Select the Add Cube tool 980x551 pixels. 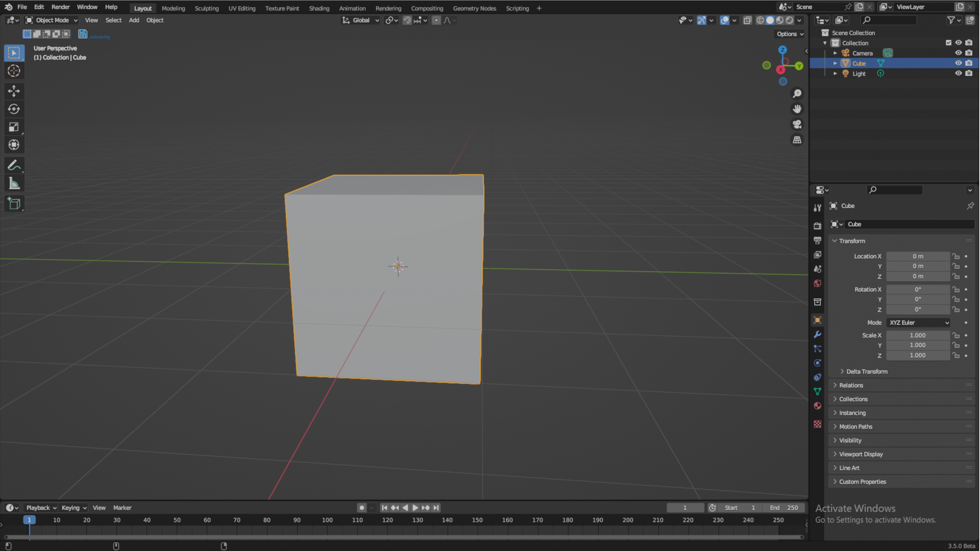click(x=14, y=204)
